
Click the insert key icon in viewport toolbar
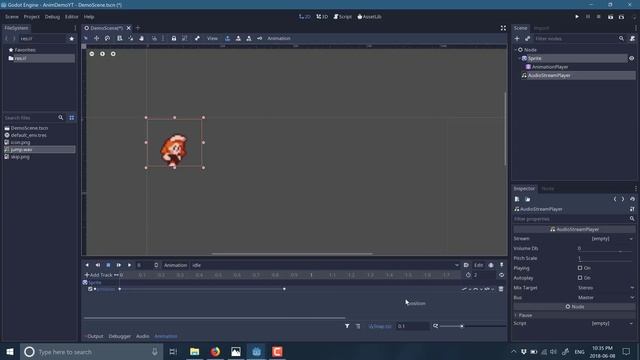(259, 38)
